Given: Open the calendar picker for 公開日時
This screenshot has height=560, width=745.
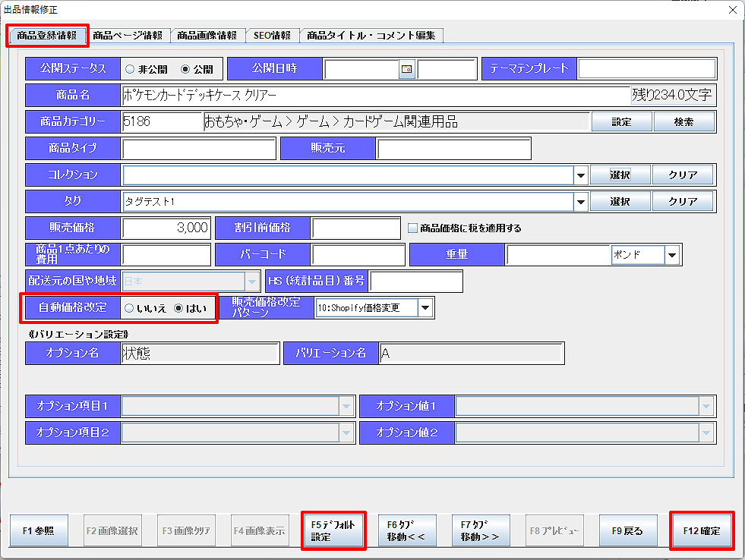Looking at the screenshot, I should [407, 69].
